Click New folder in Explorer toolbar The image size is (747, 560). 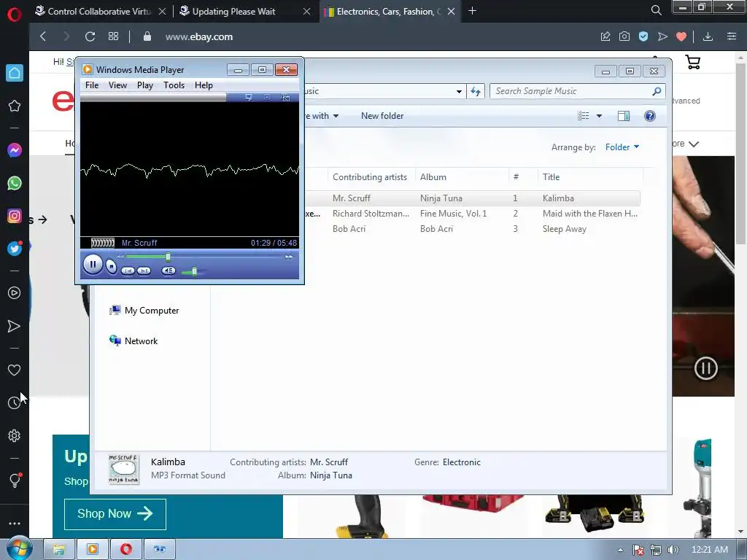pyautogui.click(x=382, y=116)
